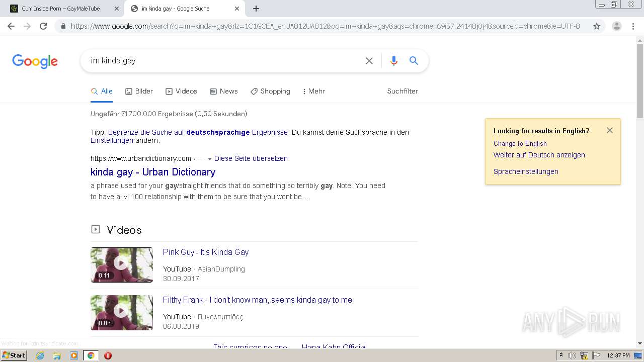
Task: Open 'Pink Guy - It's Kinda Gay' video link
Action: 206,252
